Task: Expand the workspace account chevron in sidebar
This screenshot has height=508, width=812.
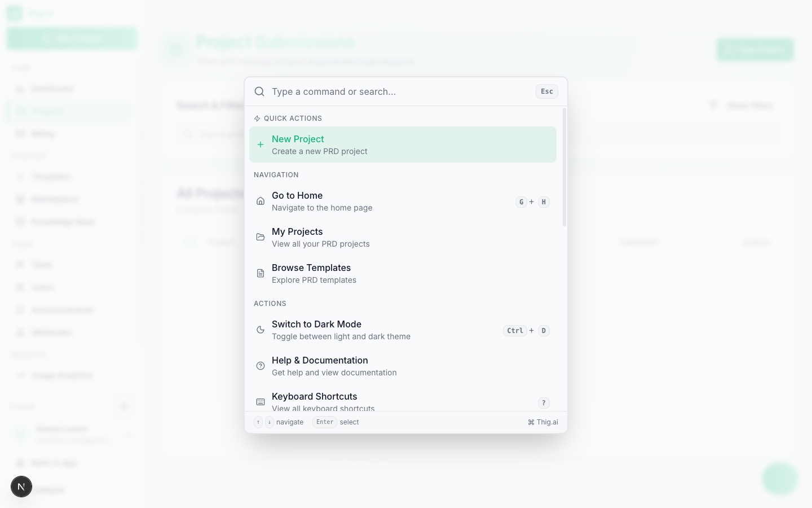Action: (127, 434)
